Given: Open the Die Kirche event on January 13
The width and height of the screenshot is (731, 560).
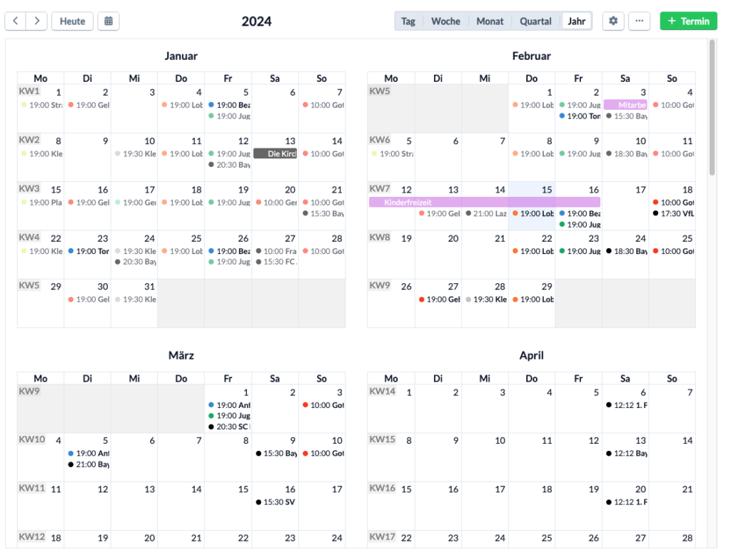Looking at the screenshot, I should (275, 153).
